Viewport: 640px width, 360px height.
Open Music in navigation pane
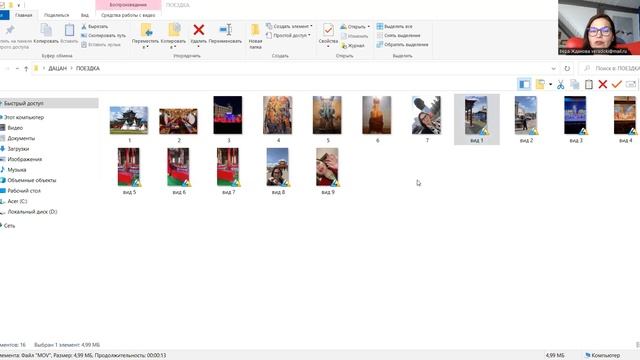click(x=17, y=170)
